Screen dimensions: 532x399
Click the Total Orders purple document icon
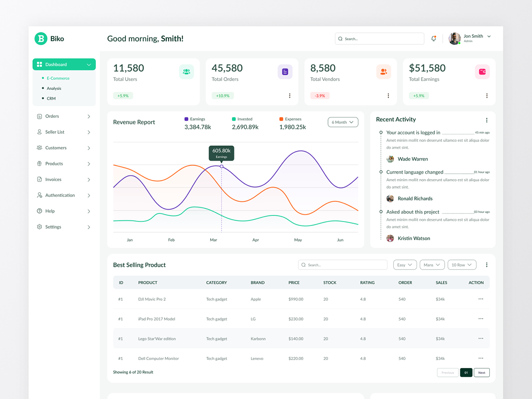coord(285,72)
